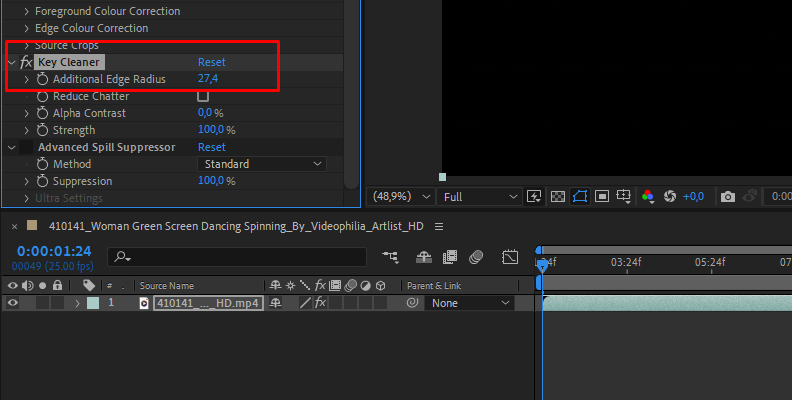Open grid and guide options icon
Viewport: 792px width, 400px height.
(624, 196)
